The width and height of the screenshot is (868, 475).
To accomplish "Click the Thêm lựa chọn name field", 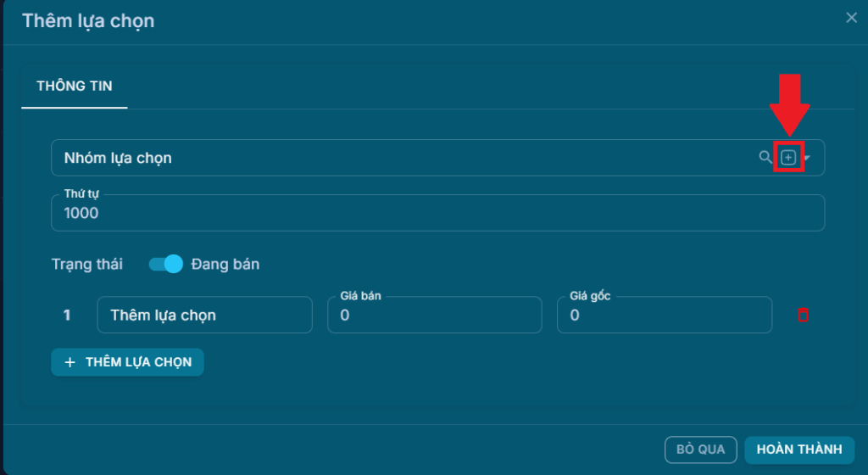I will point(204,315).
